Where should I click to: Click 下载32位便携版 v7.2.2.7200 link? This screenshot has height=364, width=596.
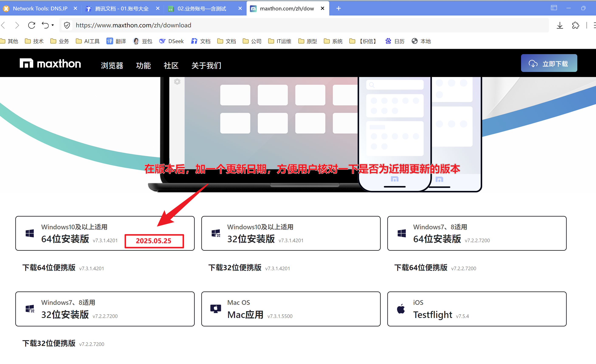[63, 343]
